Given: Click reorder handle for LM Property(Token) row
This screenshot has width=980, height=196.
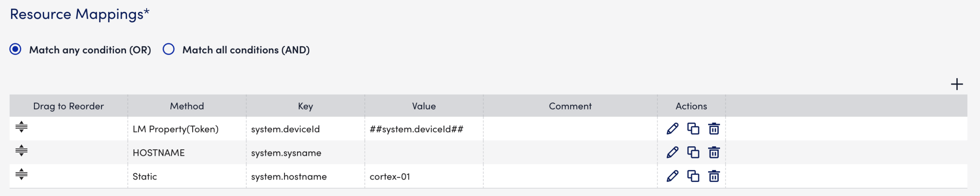Looking at the screenshot, I should click(x=21, y=127).
